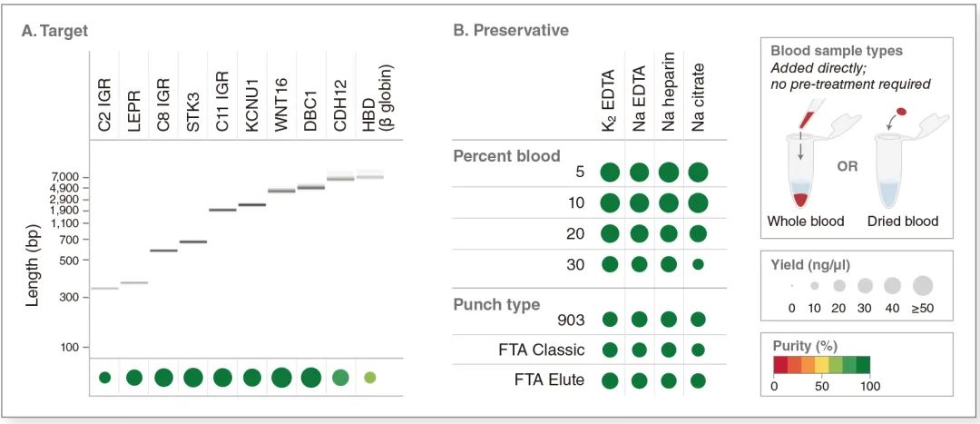
Task: Click the yield dot under C2 IGR lane
Action: point(104,377)
